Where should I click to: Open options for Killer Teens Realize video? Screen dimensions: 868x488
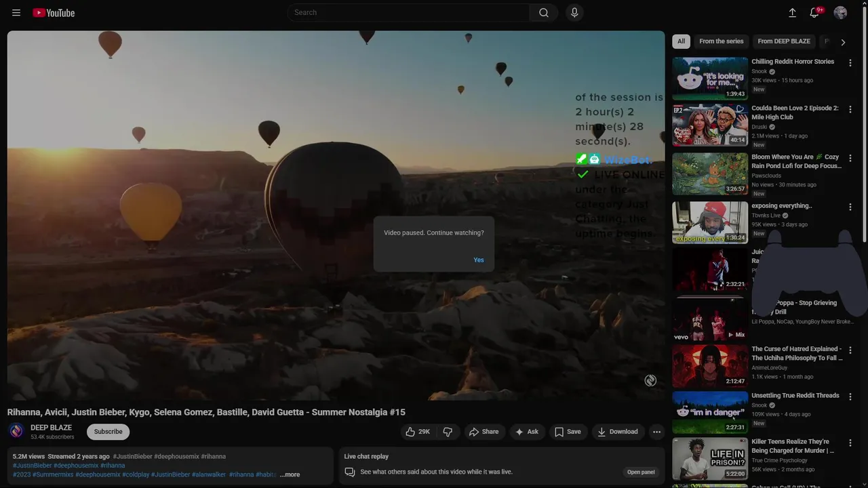850,443
